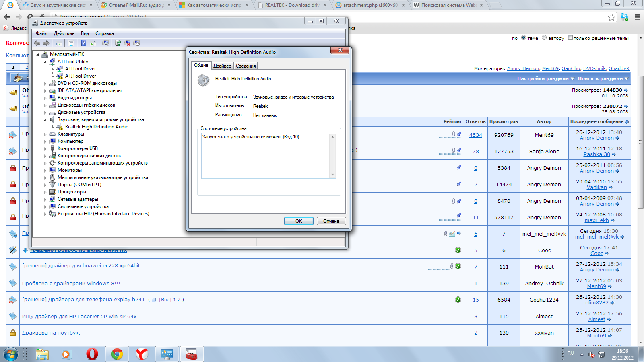Click the Windows Start button
The width and height of the screenshot is (644, 362).
(x=11, y=354)
